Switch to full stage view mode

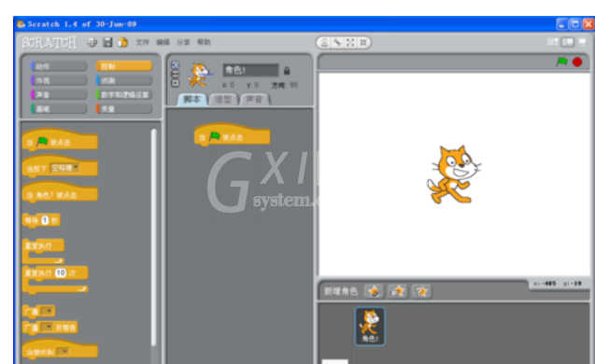[x=568, y=42]
